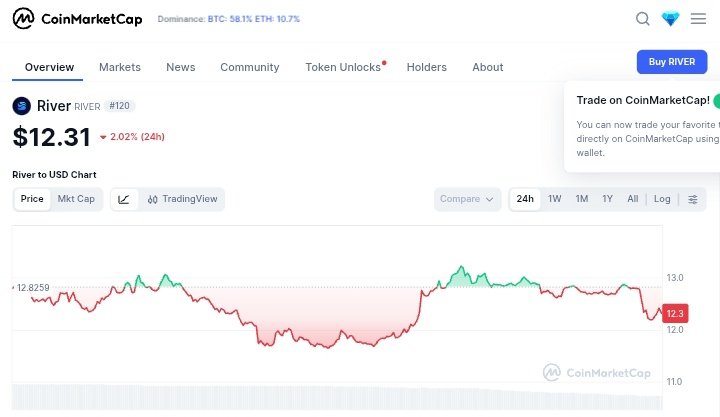Screen dimensions: 720x417
Task: Click the #120 rank badge
Action: [120, 106]
